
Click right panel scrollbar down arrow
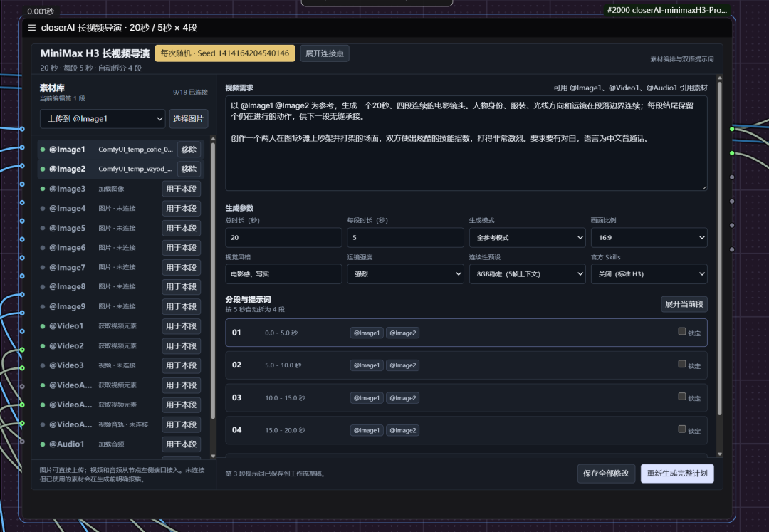[719, 454]
